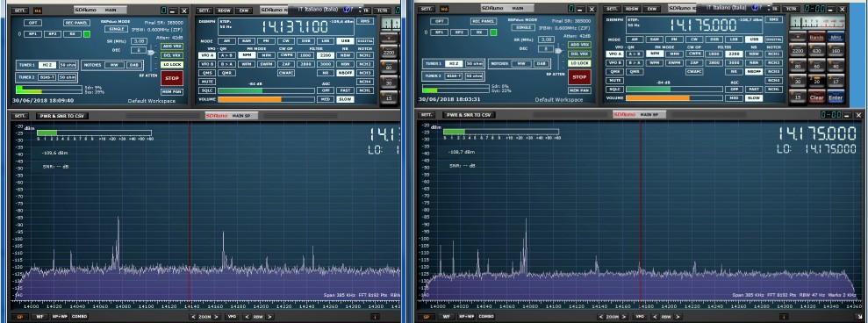Click the RMS button in 14.175.000 RX panel
This screenshot has height=323, width=868.
[774, 19]
